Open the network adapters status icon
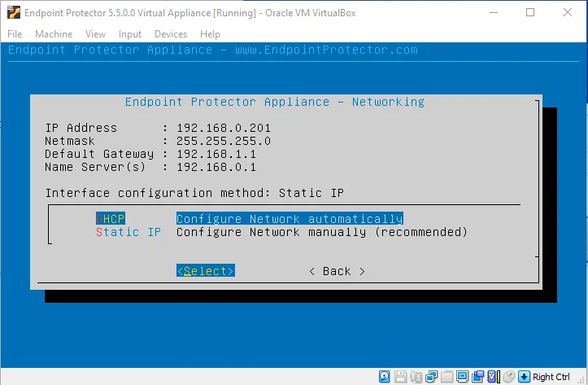The image size is (588, 385). (x=432, y=376)
